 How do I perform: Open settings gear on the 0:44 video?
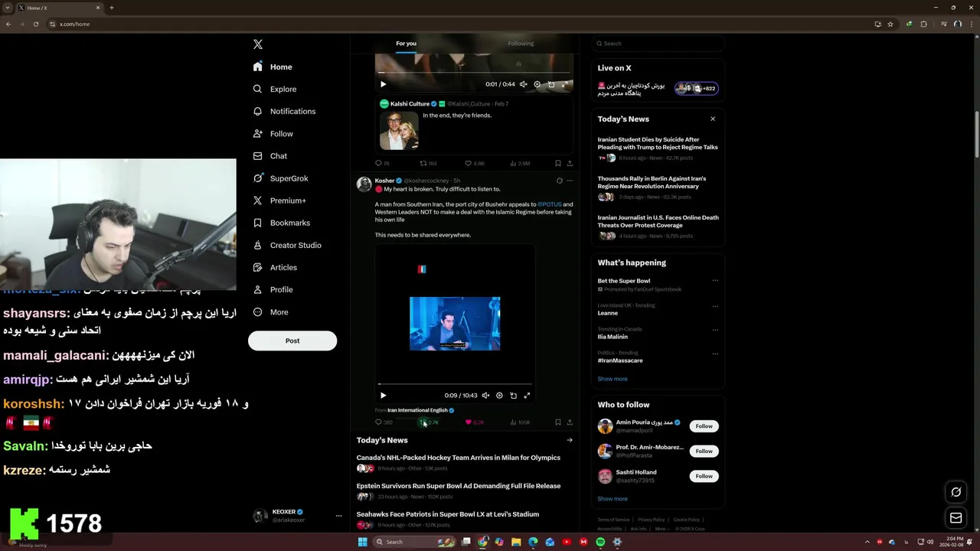(x=537, y=84)
